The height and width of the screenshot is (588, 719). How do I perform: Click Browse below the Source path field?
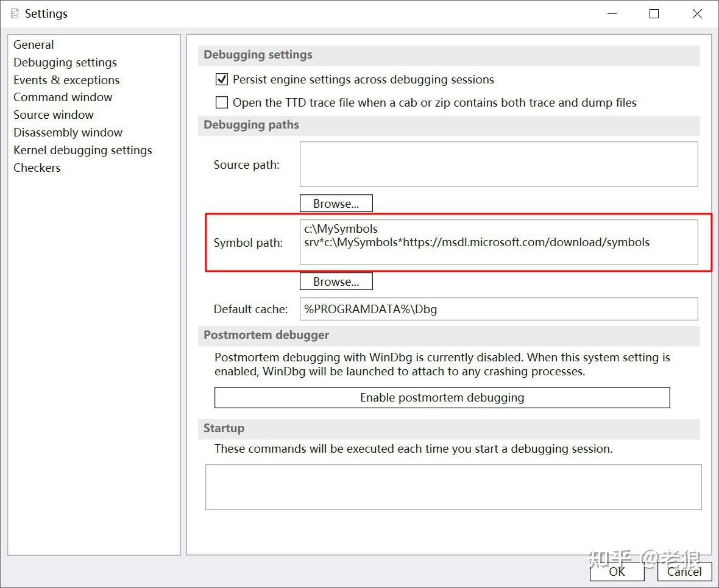point(336,203)
